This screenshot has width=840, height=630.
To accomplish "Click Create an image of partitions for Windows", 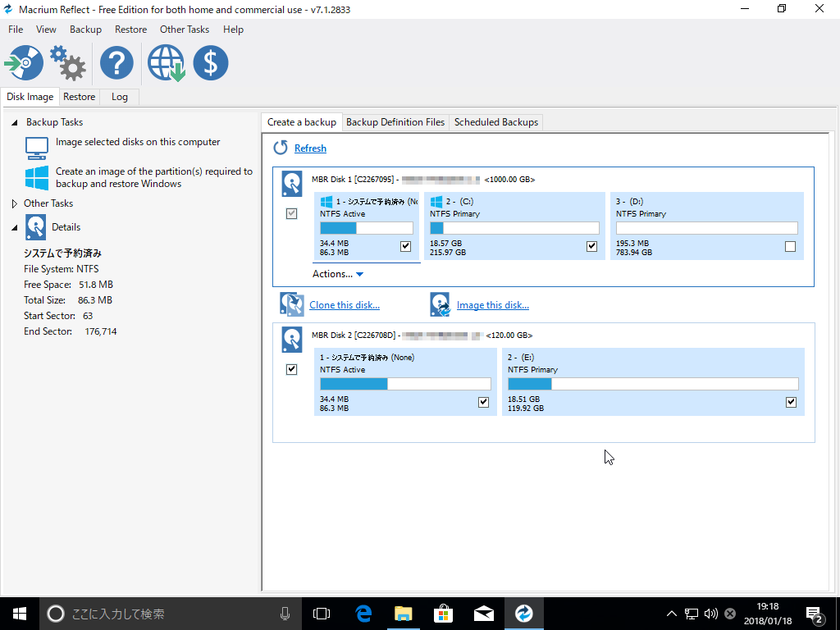I will (x=154, y=177).
